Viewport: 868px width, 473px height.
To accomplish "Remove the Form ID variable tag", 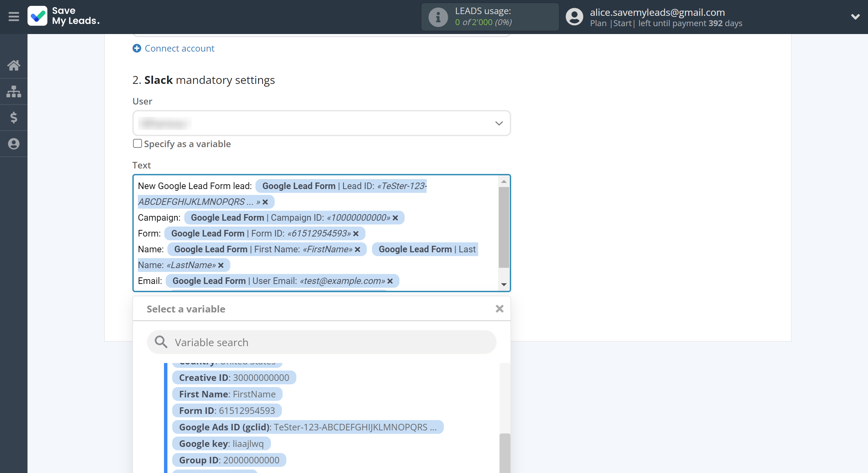I will click(356, 234).
